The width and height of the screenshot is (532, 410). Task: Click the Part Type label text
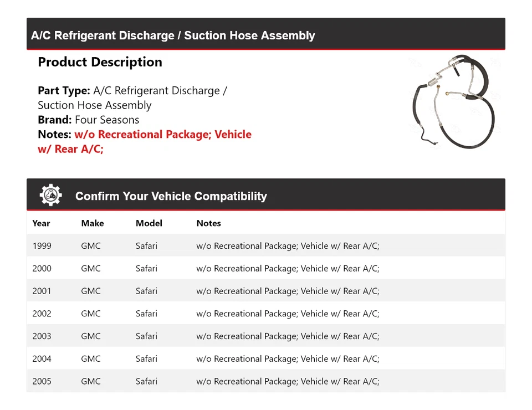(x=64, y=91)
